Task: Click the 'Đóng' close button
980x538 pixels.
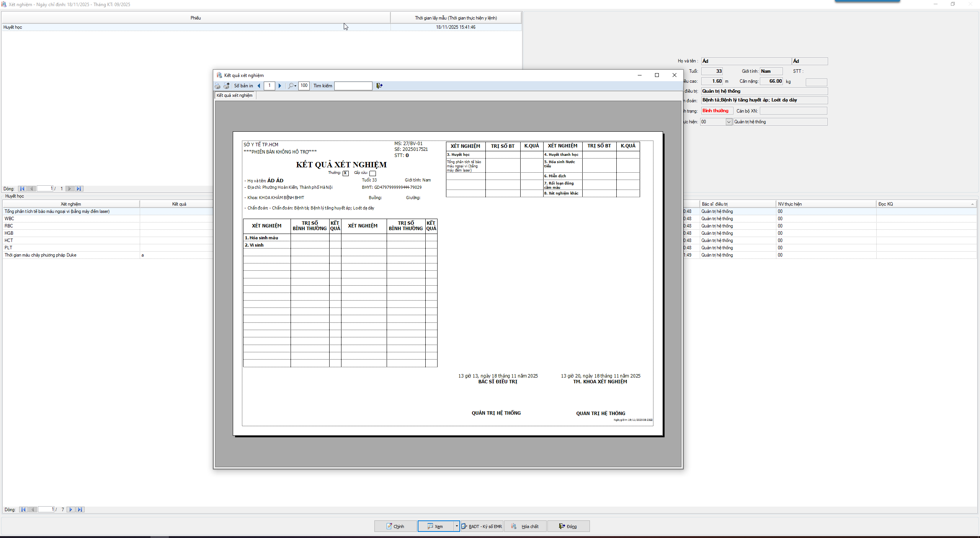Action: [568, 526]
